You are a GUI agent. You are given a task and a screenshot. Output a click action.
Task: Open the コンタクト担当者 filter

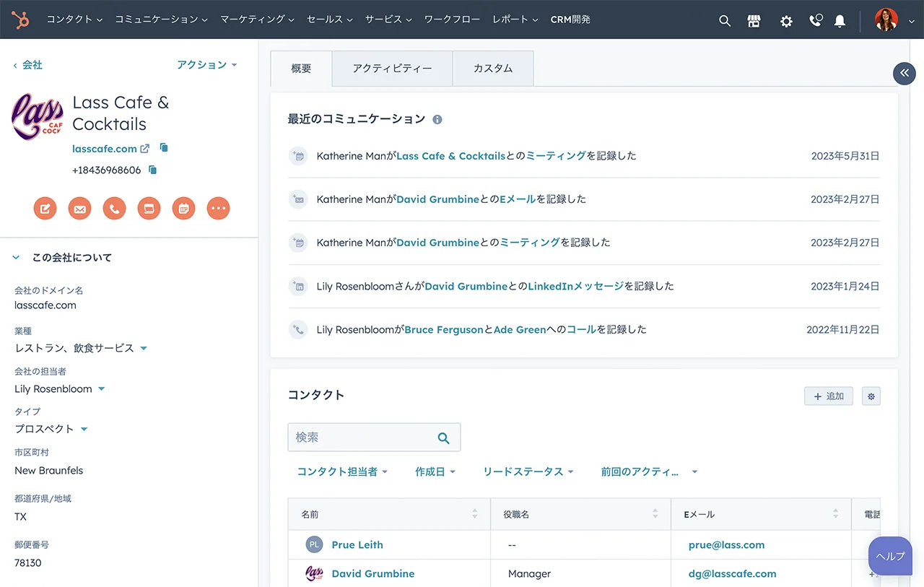[342, 471]
